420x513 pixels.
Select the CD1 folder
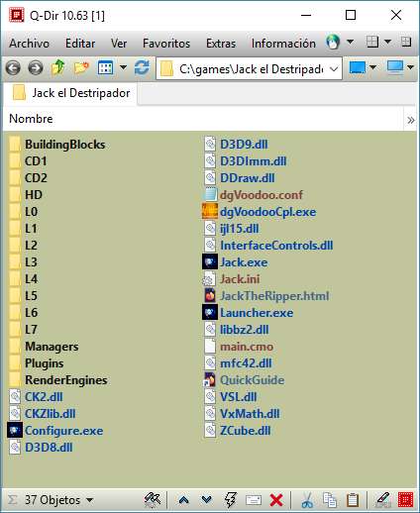coord(28,161)
